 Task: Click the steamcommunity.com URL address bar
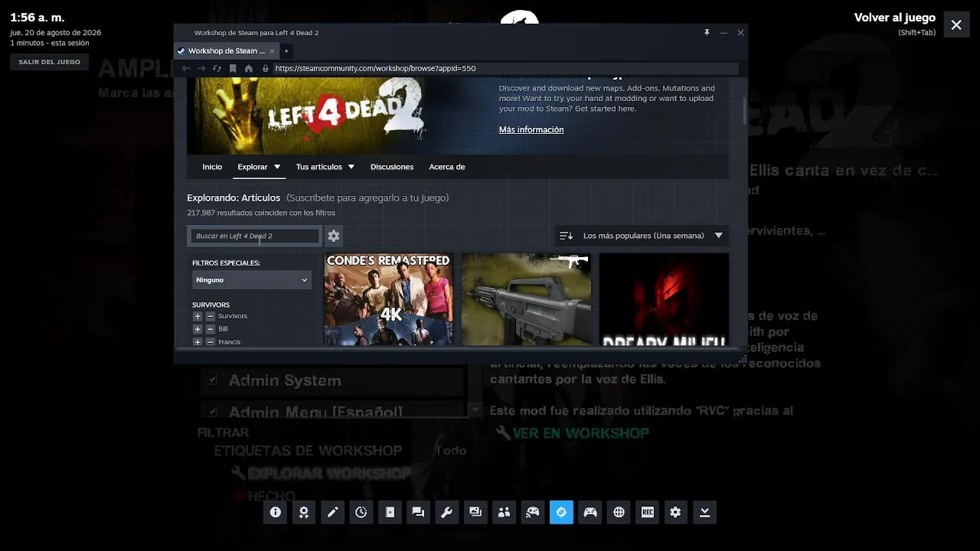505,68
